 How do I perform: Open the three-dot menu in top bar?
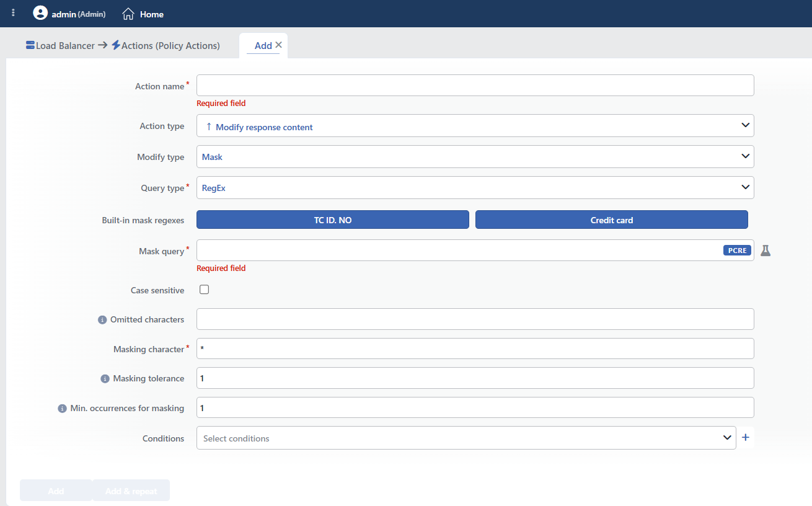[14, 13]
